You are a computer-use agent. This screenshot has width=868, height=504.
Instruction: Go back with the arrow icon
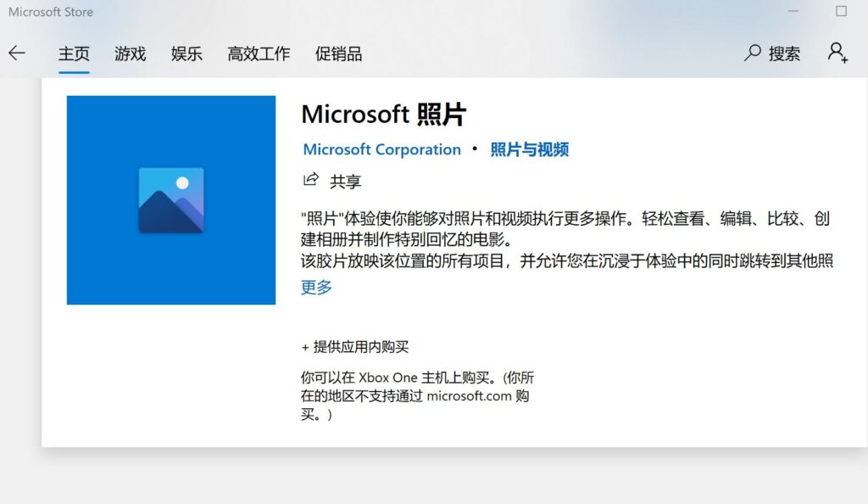tap(17, 53)
